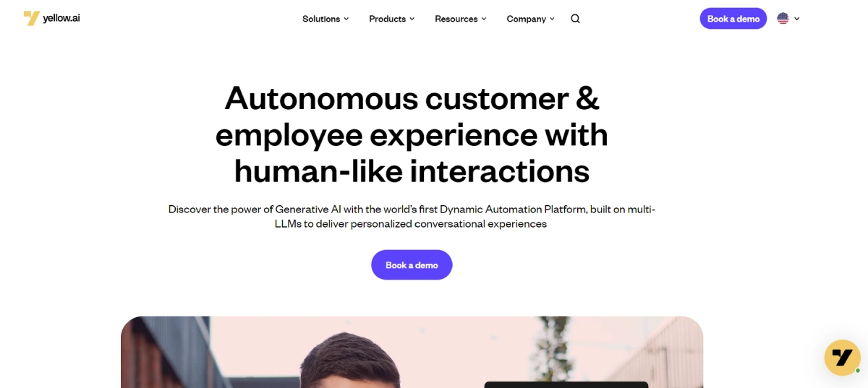Open the yellow chatbot widget icon
The height and width of the screenshot is (388, 868).
[843, 358]
